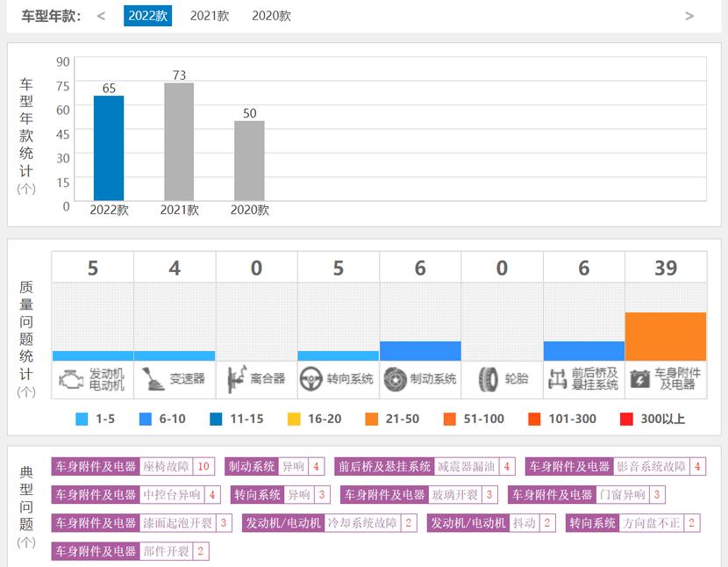
Task: Click the blue 前后桥及悬挂系统 bar (6)
Action: click(583, 351)
